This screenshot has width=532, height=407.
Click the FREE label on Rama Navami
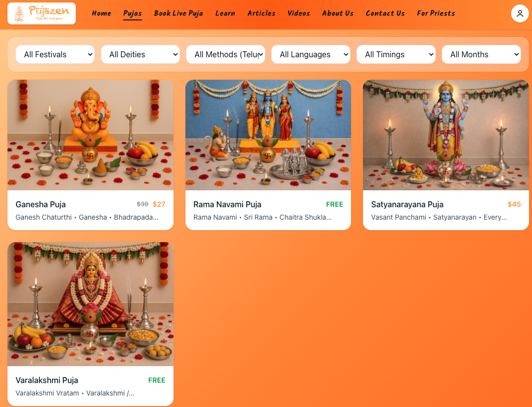(x=335, y=204)
